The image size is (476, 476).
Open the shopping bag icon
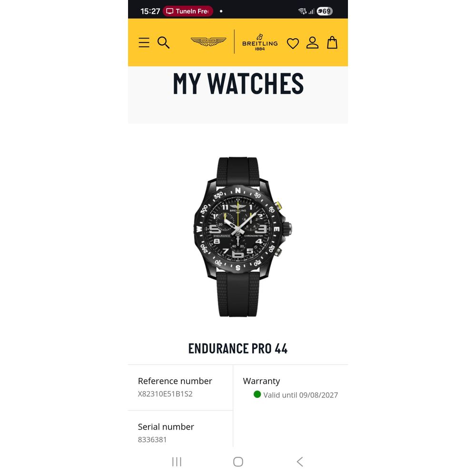(332, 42)
